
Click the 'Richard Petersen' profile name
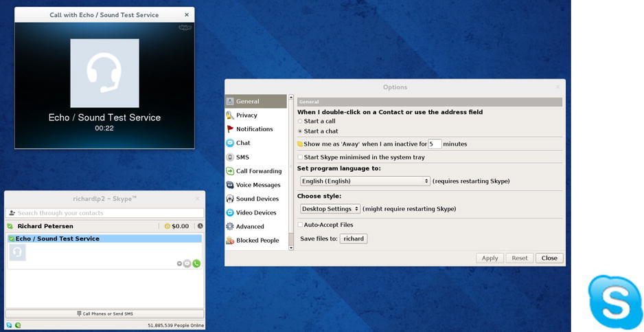45,226
